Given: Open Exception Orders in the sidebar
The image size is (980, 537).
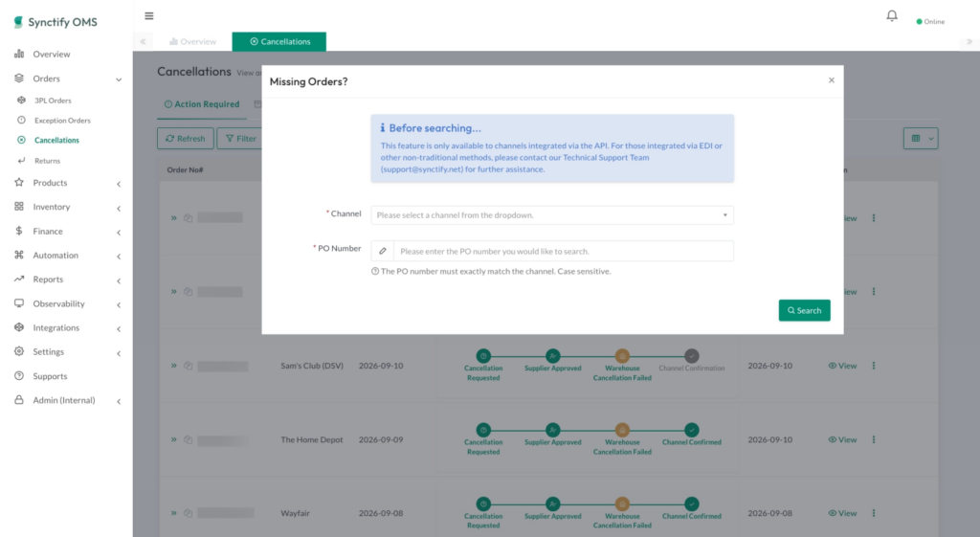Looking at the screenshot, I should pos(62,120).
